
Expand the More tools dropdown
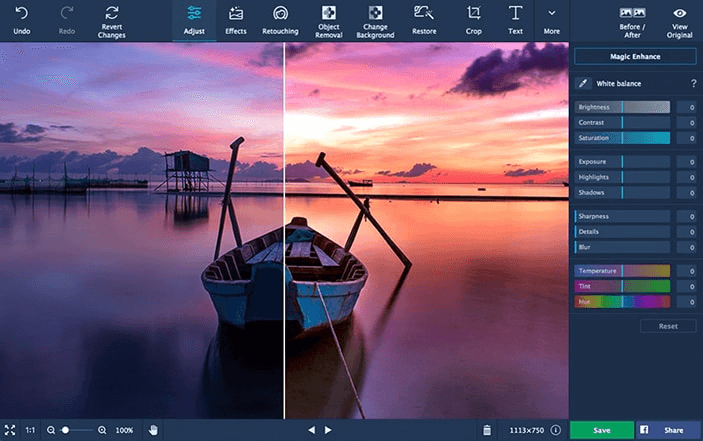click(551, 20)
